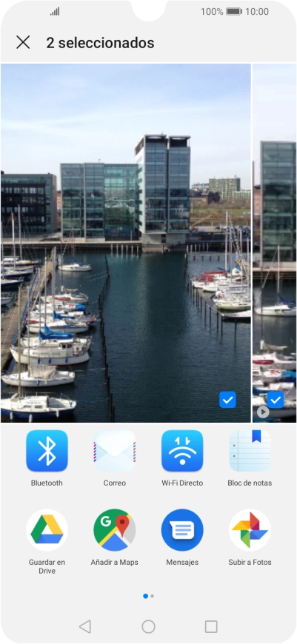Share photos via the Bluetooth icon
Viewport: 297px width, 644px height.
pos(47,451)
